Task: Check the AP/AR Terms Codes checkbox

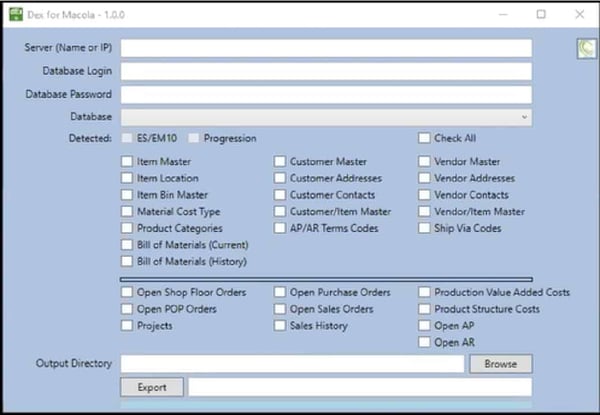Action: point(280,228)
